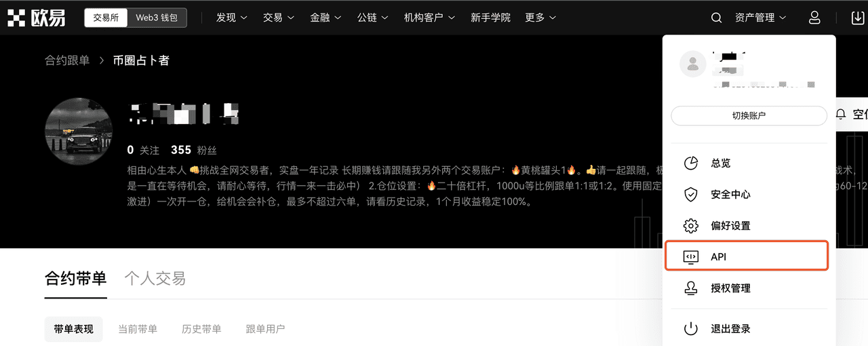
Task: Toggle to the 交易所 exchange mode
Action: click(x=106, y=18)
